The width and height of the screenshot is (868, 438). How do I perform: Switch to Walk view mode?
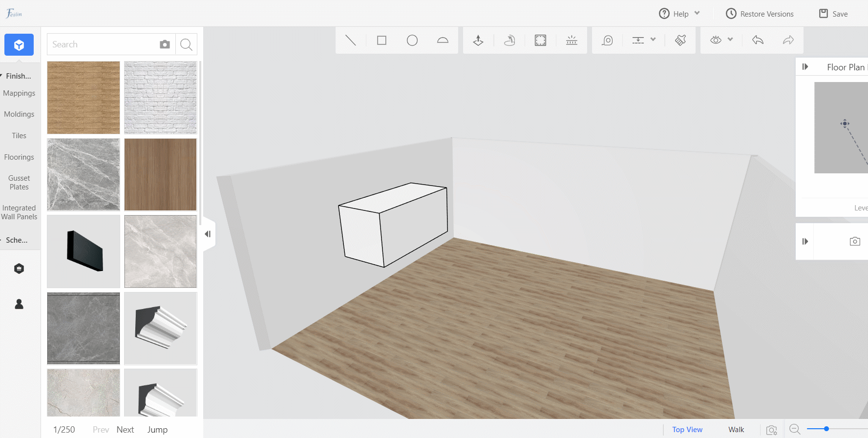(x=736, y=430)
